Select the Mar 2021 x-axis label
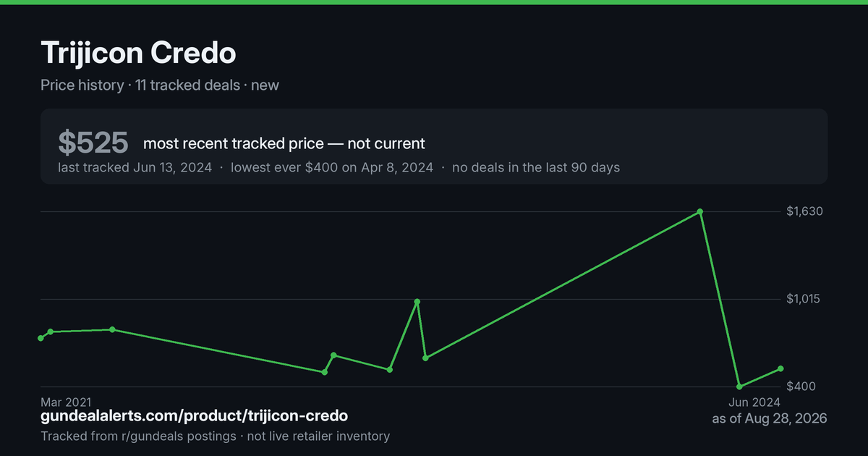868x456 pixels. (x=66, y=402)
